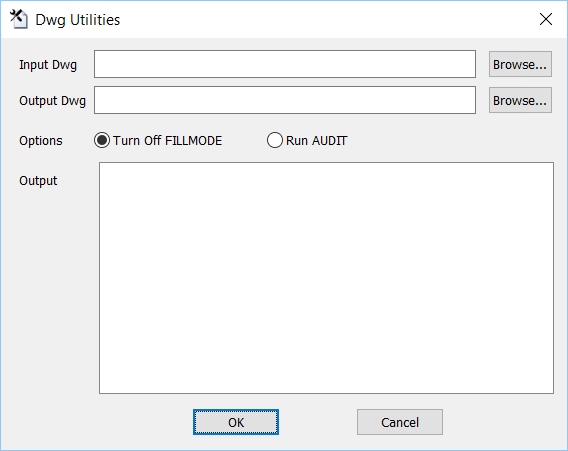This screenshot has height=451, width=568.
Task: Select the Run AUDIT radio circle
Action: [275, 141]
